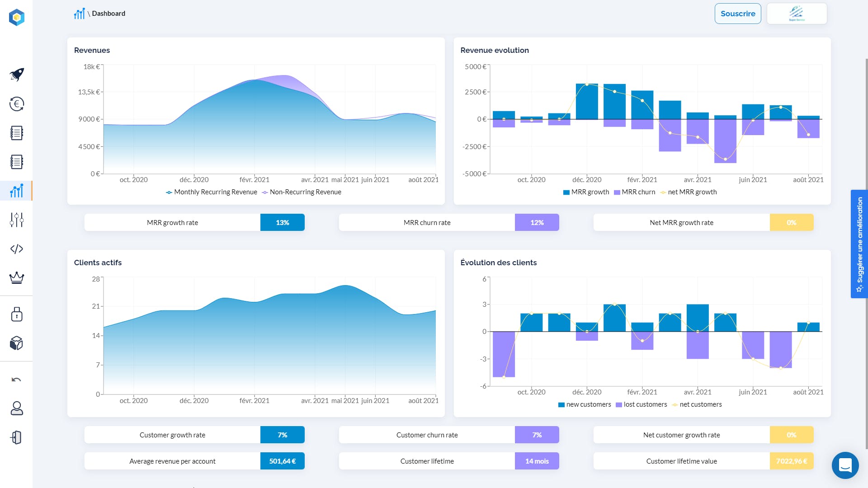Viewport: 868px width, 488px height.
Task: Click the code brackets developer icon
Action: pos(17,249)
